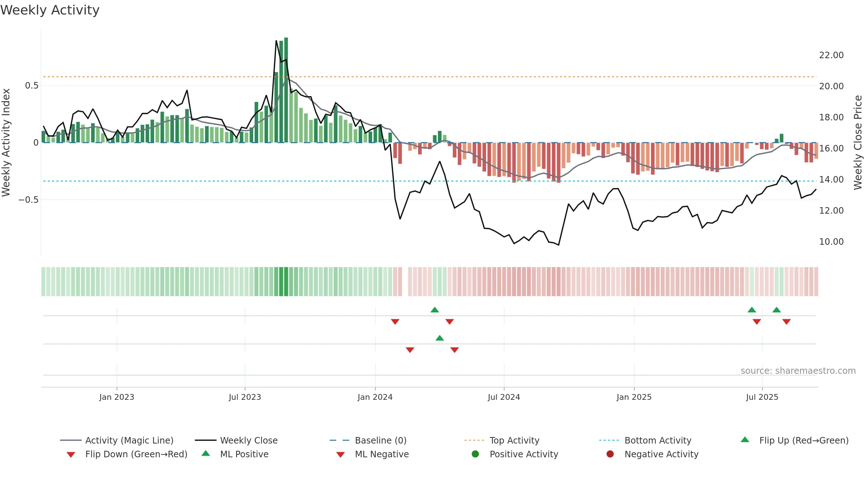Toggle Flip Down (Green→Red) legend entry

coord(127,454)
